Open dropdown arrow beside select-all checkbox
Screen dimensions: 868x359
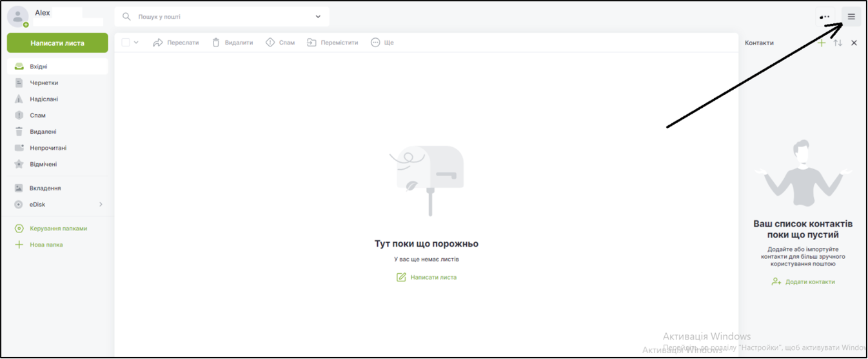point(136,43)
